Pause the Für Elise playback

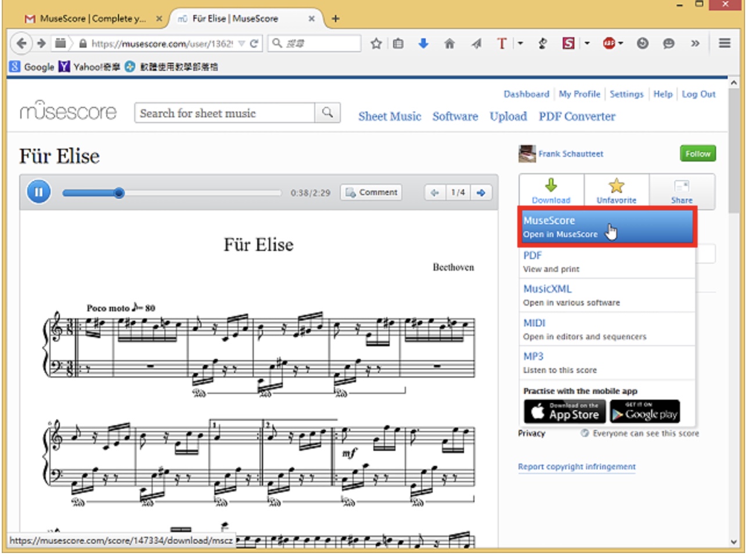click(38, 192)
